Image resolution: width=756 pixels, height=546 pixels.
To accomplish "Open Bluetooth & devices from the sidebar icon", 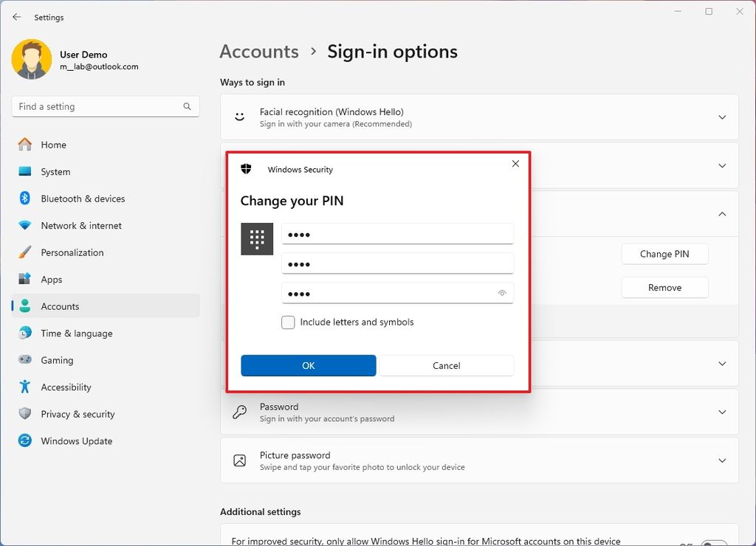I will (24, 198).
